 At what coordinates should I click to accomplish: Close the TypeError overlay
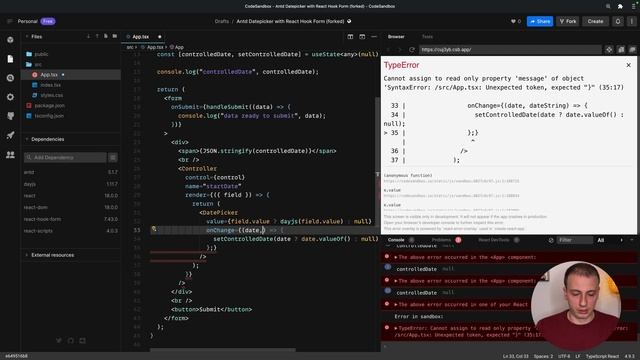pyautogui.click(x=629, y=65)
